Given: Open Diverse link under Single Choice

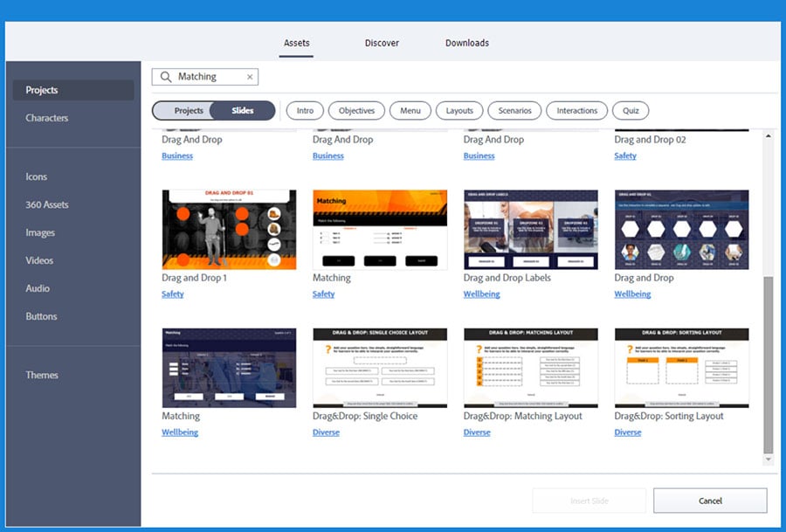Looking at the screenshot, I should pyautogui.click(x=326, y=432).
